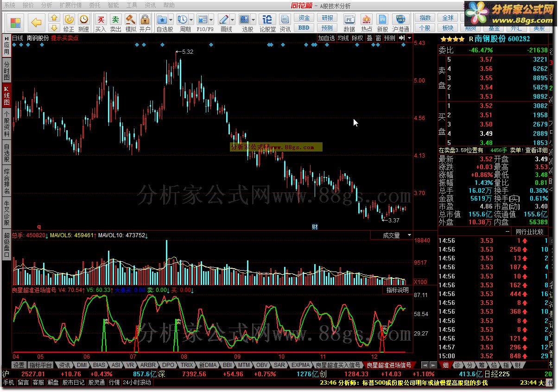Click the 研报 research report button
This screenshot has width=558, height=392.
tap(327, 18)
